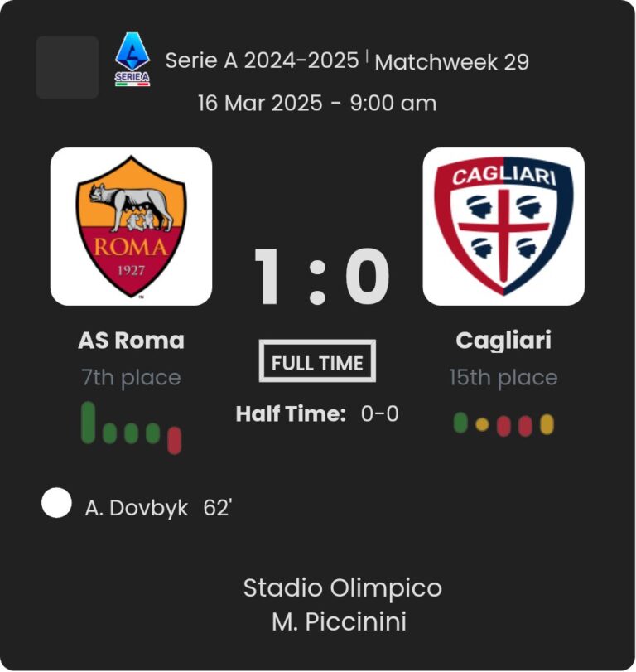Click the Cagliari team name
The image size is (636, 672).
[503, 341]
